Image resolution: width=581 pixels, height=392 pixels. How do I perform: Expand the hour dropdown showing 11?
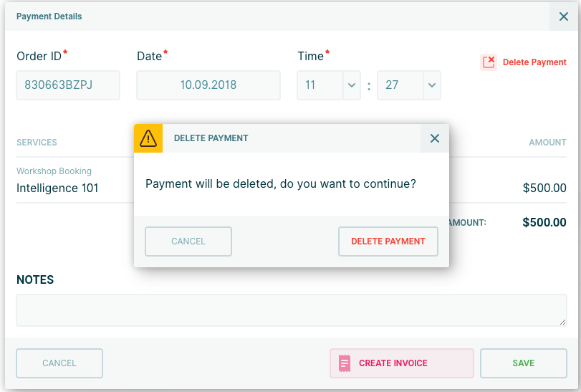point(351,85)
